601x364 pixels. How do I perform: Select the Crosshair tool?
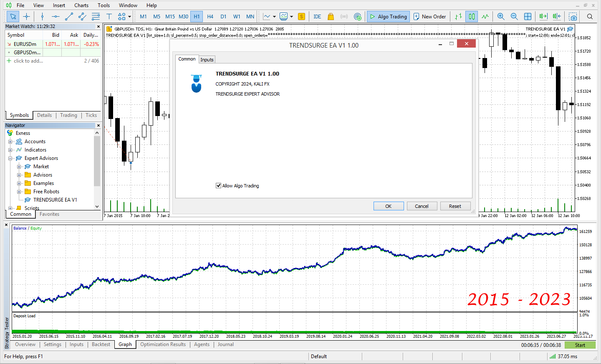[27, 17]
